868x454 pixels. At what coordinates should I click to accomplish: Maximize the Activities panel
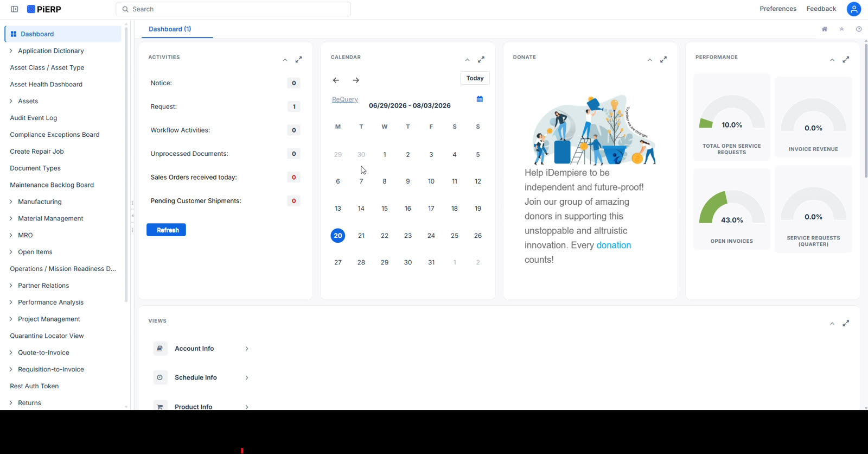299,60
